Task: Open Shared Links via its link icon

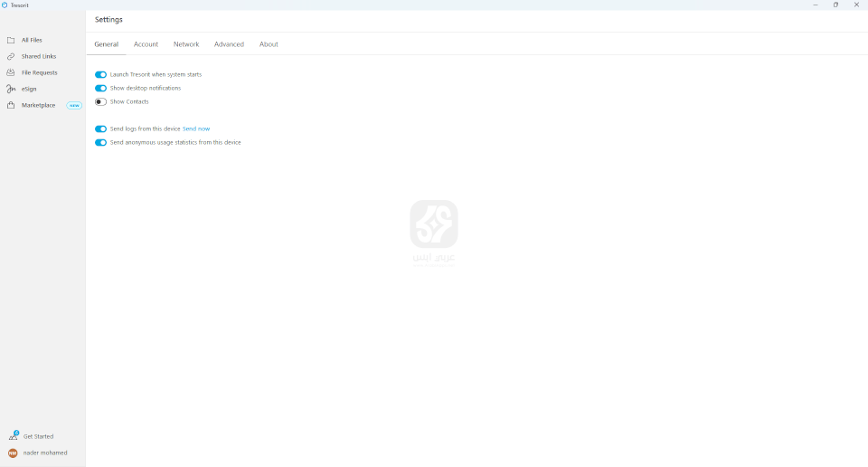Action: click(11, 56)
